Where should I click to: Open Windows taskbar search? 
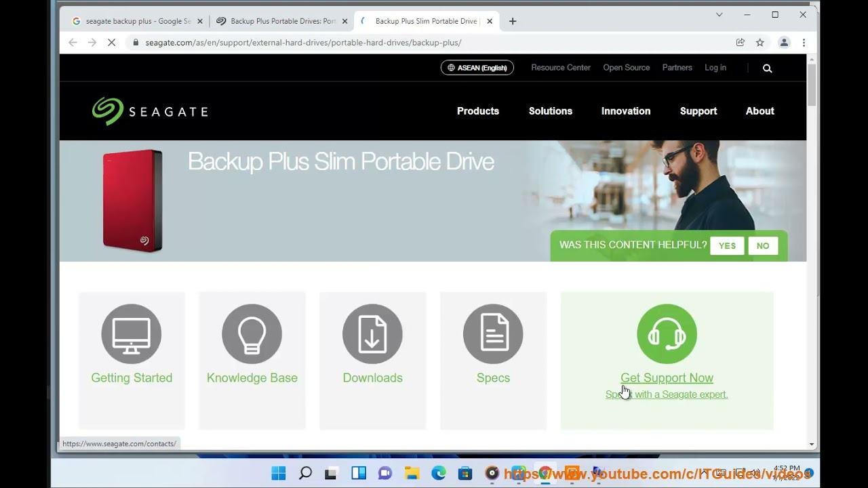[305, 473]
